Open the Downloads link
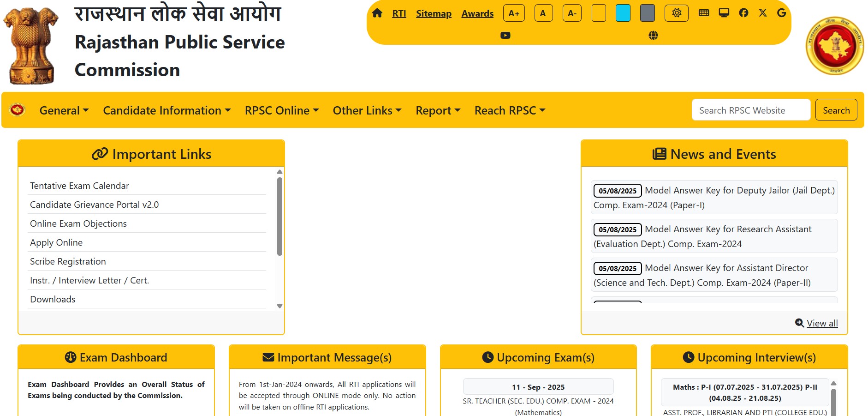 53,299
